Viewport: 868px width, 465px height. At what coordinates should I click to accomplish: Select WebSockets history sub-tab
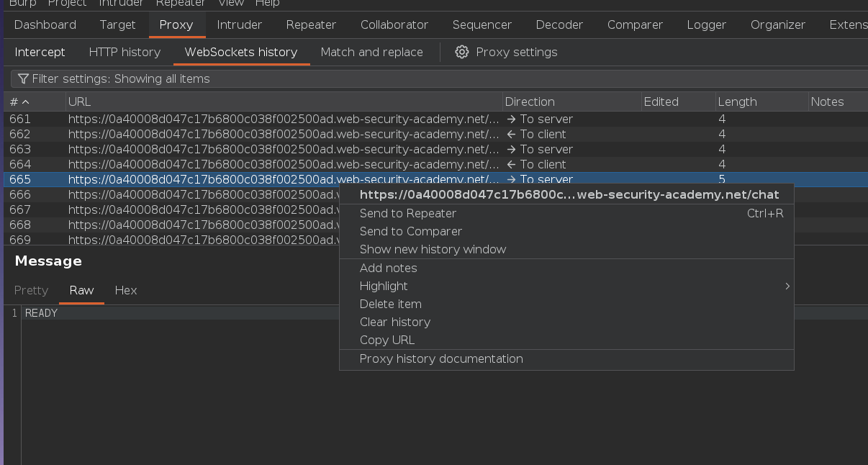pos(241,52)
